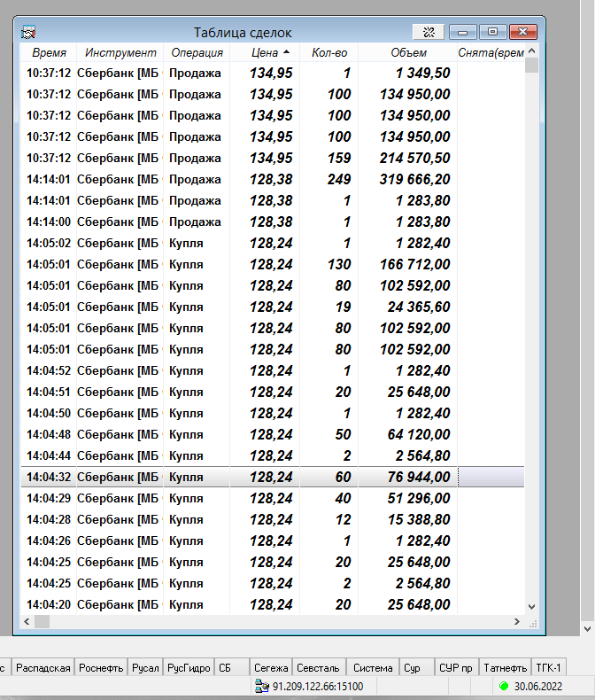Click the green connection status indicator

point(504,686)
